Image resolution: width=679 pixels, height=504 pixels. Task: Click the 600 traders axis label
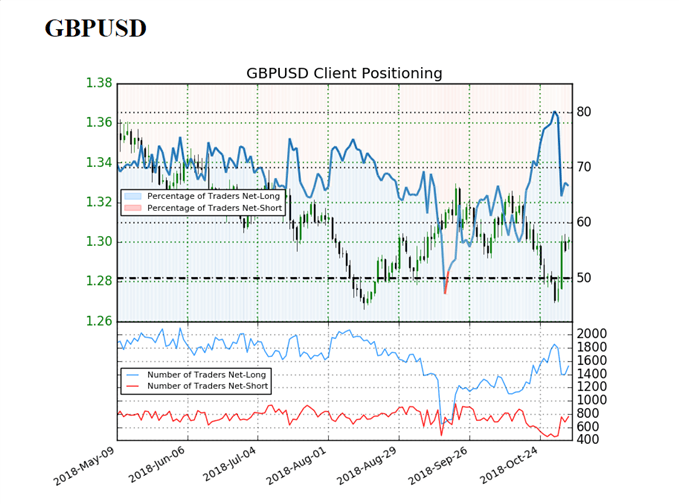[588, 427]
